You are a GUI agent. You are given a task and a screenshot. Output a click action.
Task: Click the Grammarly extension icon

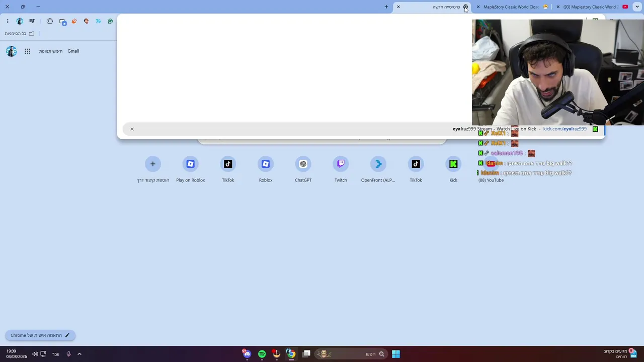110,21
